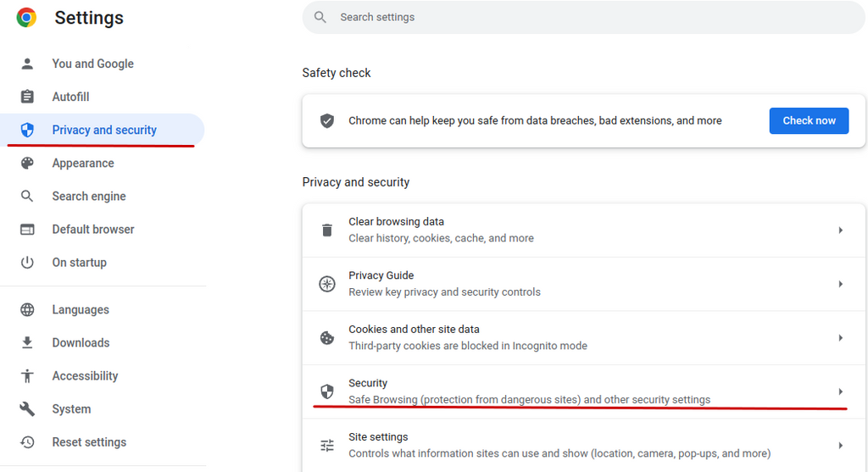The height and width of the screenshot is (472, 868).
Task: Click the Security row shield icon
Action: 327,391
